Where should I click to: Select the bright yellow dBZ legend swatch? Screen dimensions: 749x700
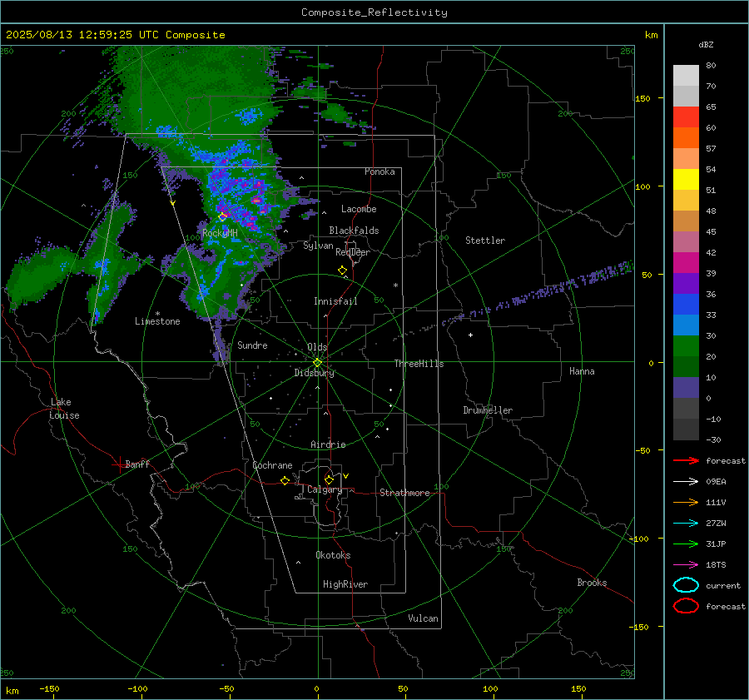[x=686, y=179]
